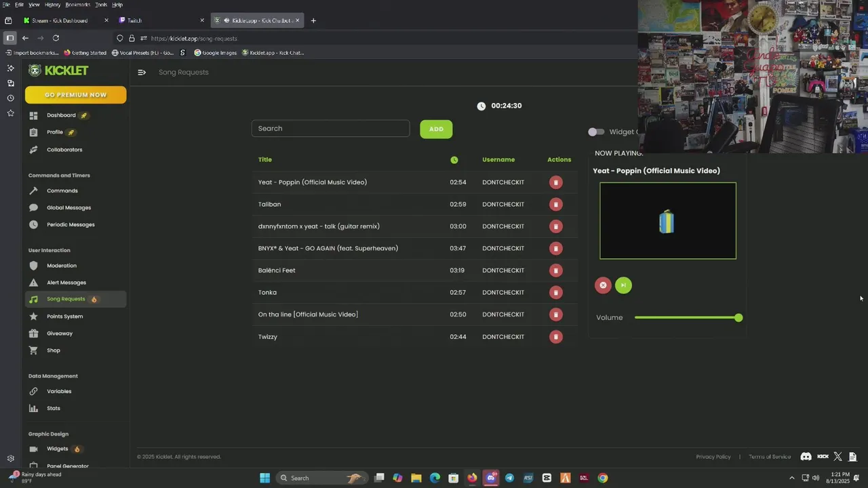
Task: Mute tab audio on Kicklet tab
Action: [227, 20]
